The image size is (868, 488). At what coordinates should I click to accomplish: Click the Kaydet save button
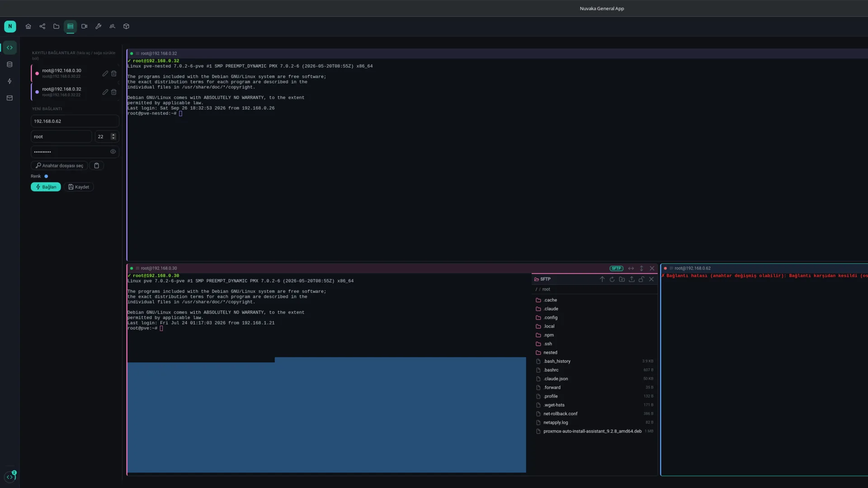[x=79, y=187]
